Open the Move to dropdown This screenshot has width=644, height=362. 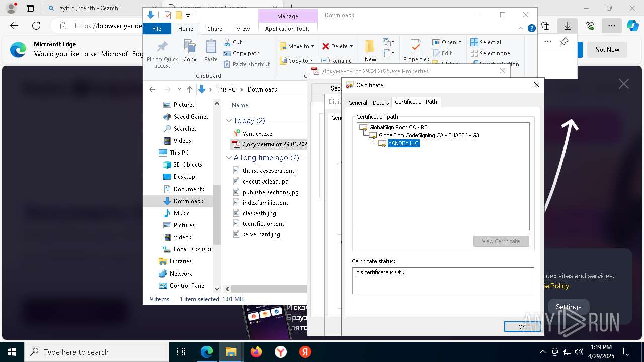tap(297, 46)
